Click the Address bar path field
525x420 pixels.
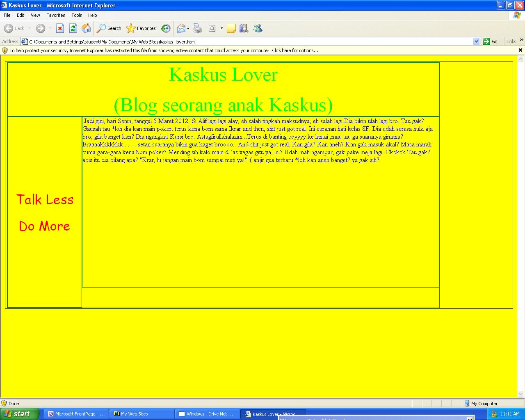pos(250,41)
